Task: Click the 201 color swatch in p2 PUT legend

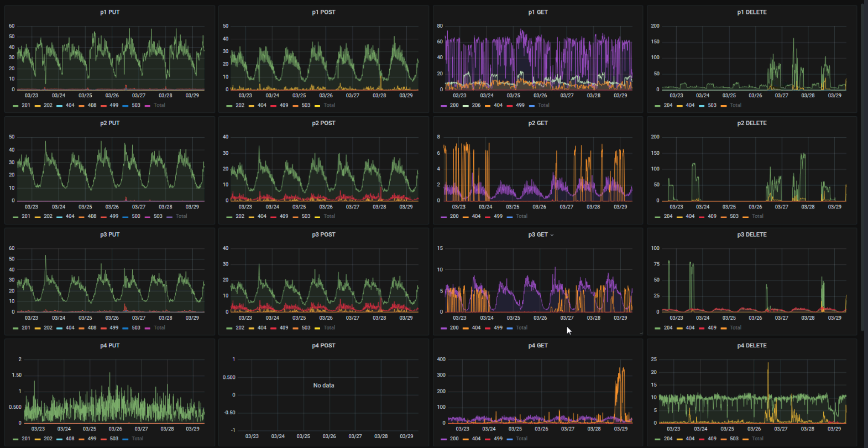Action: tap(15, 217)
